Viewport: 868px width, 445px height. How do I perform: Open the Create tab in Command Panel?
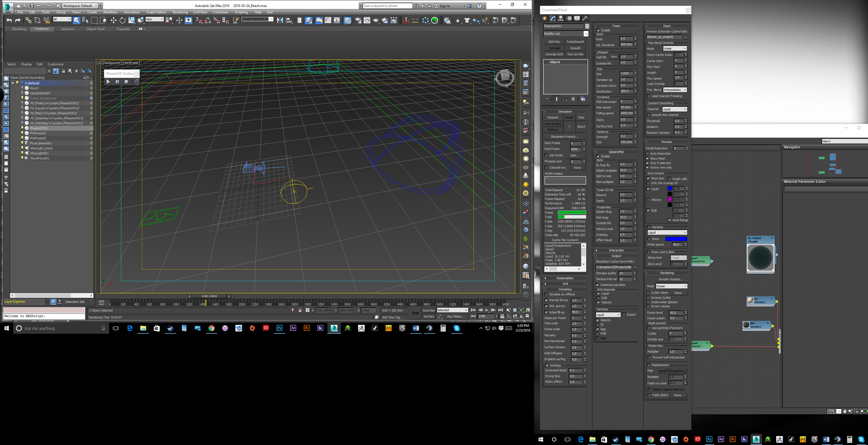tap(545, 18)
